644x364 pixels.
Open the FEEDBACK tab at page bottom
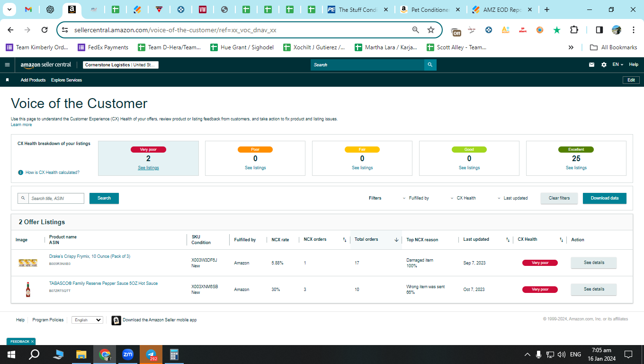21,341
